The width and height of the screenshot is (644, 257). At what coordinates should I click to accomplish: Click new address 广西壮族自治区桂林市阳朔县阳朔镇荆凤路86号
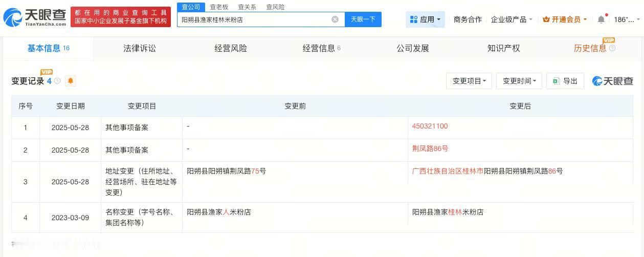[487, 171]
